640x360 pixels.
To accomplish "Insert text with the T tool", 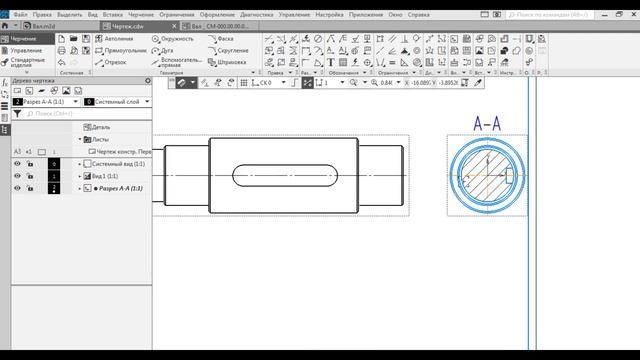I will click(x=331, y=62).
